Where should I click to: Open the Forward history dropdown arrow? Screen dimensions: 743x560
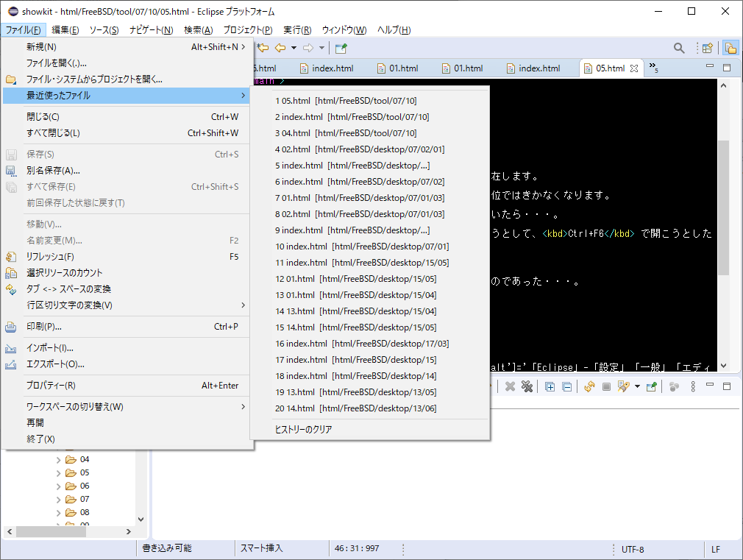pos(321,48)
